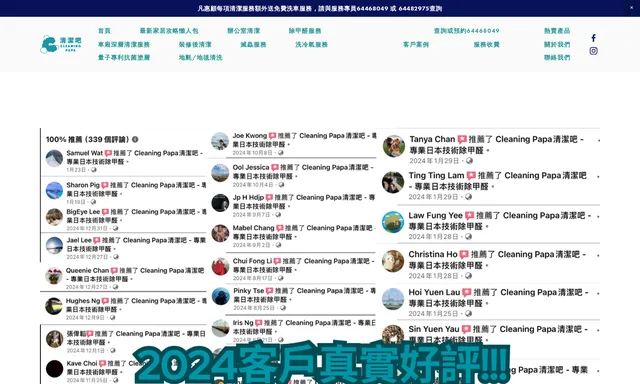Viewport: 640px width, 384px height.
Task: Click the Sin Yuen Yau reviewer name
Action: 434,329
